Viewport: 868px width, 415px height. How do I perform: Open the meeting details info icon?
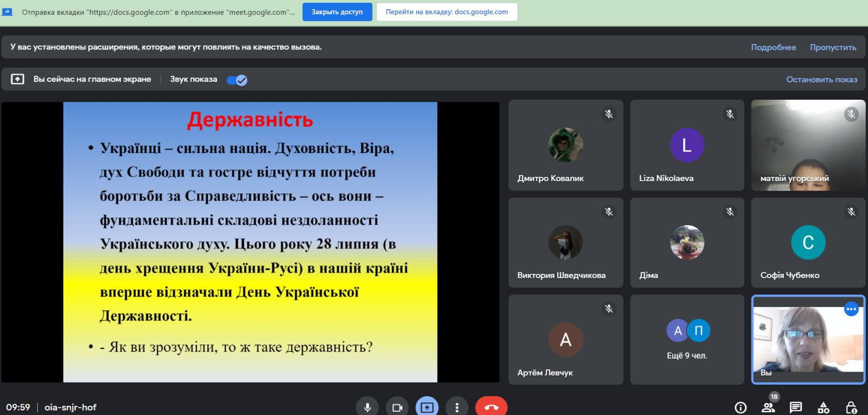click(x=741, y=407)
